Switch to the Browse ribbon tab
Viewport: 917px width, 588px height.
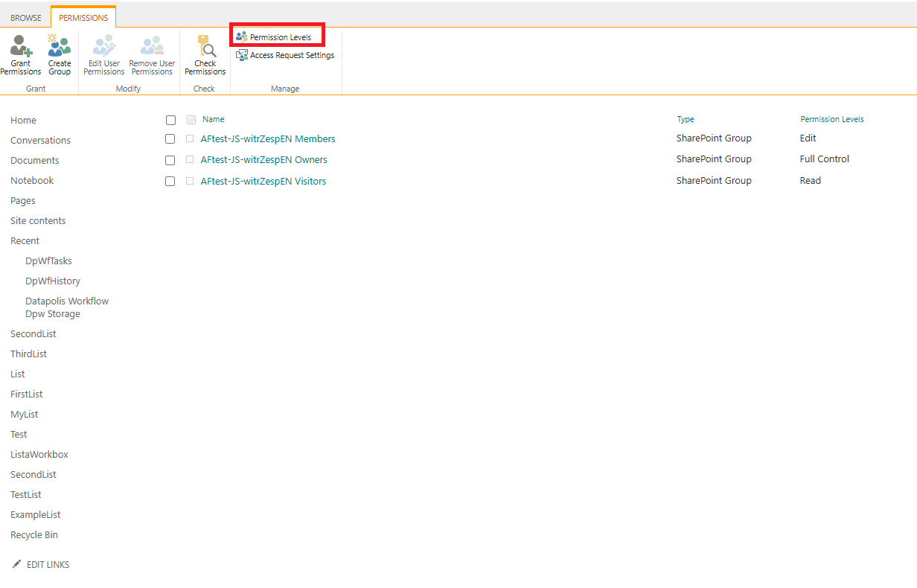(26, 18)
